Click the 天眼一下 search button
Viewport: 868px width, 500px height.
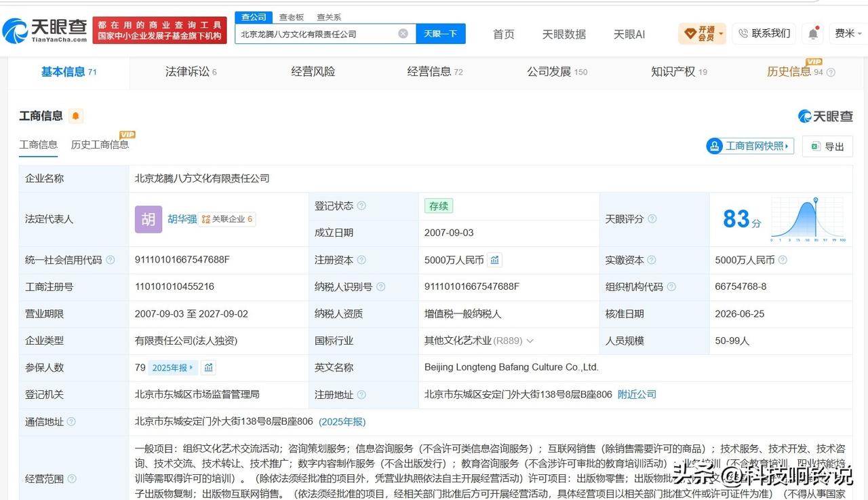click(441, 33)
